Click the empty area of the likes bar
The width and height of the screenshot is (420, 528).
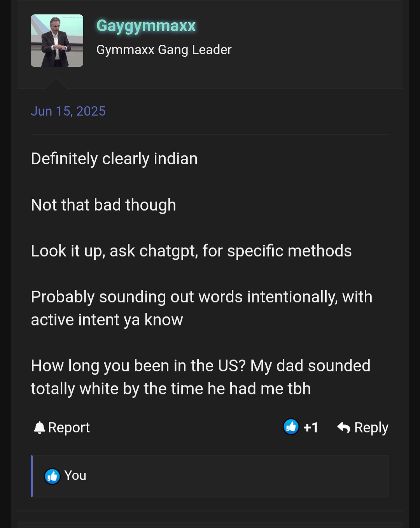[237, 476]
